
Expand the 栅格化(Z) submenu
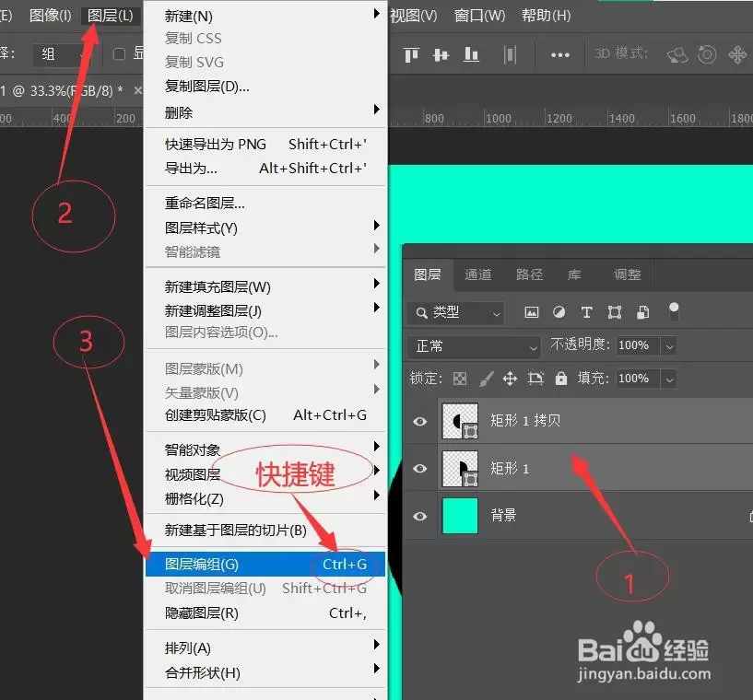(x=376, y=496)
